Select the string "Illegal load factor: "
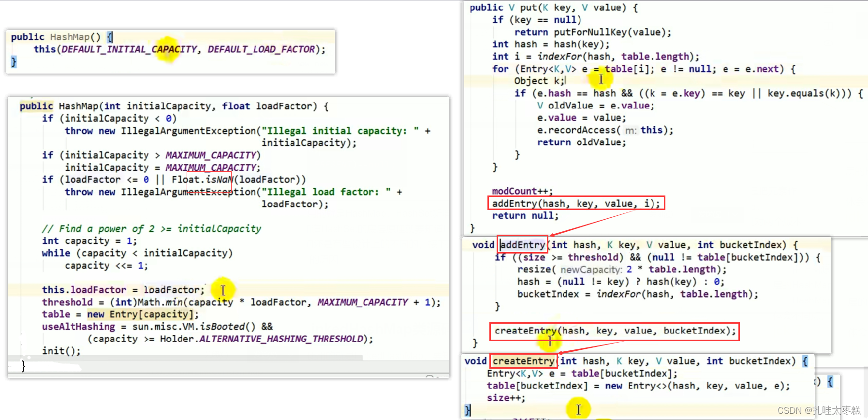 (326, 192)
